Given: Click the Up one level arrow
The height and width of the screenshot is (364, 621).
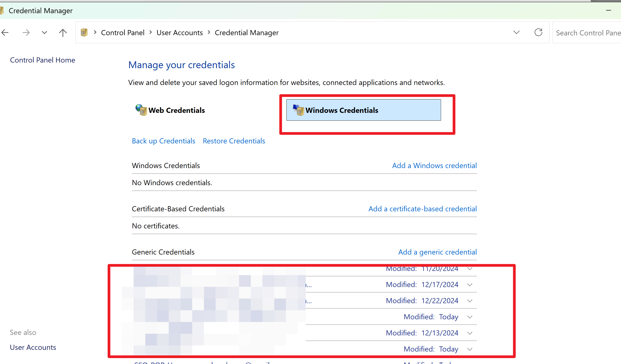Looking at the screenshot, I should click(63, 32).
